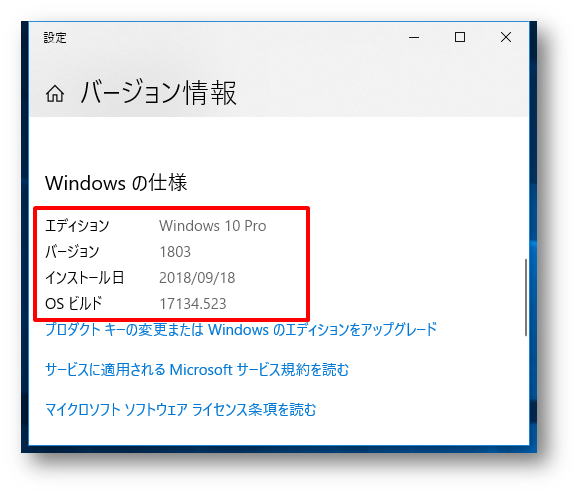This screenshot has height=495, width=579.
Task: Click the OS ビルド label
Action: pos(74,304)
